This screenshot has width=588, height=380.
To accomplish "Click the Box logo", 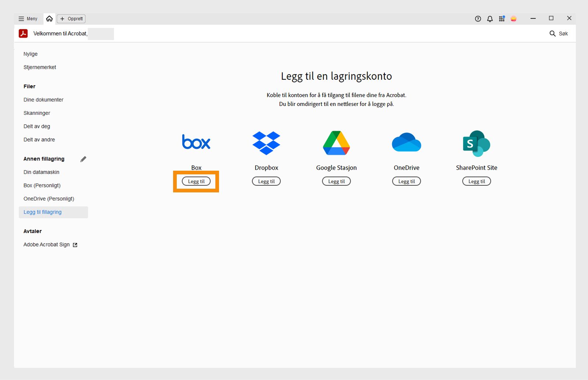I will pos(196,142).
